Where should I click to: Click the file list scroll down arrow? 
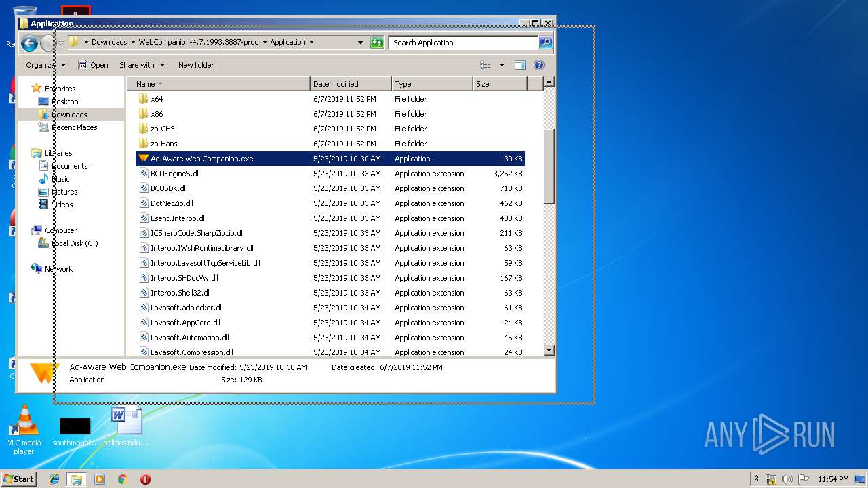(549, 350)
